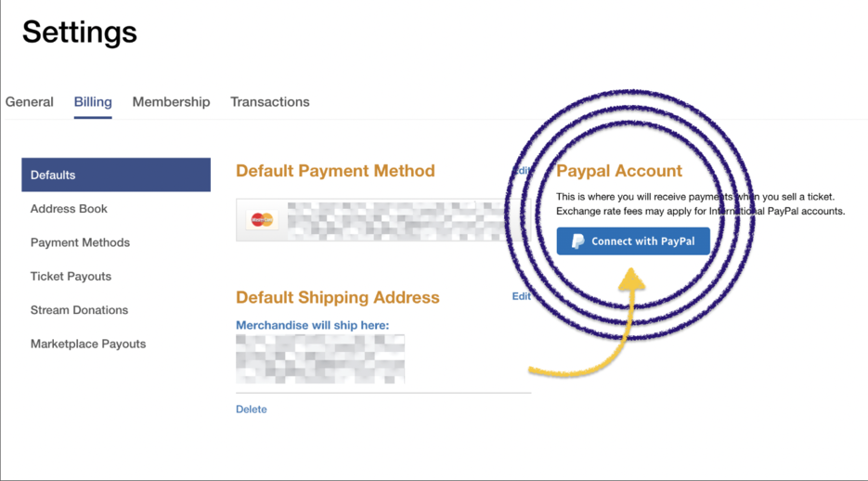Open Marketplace Payouts section
The image size is (868, 481).
click(88, 344)
